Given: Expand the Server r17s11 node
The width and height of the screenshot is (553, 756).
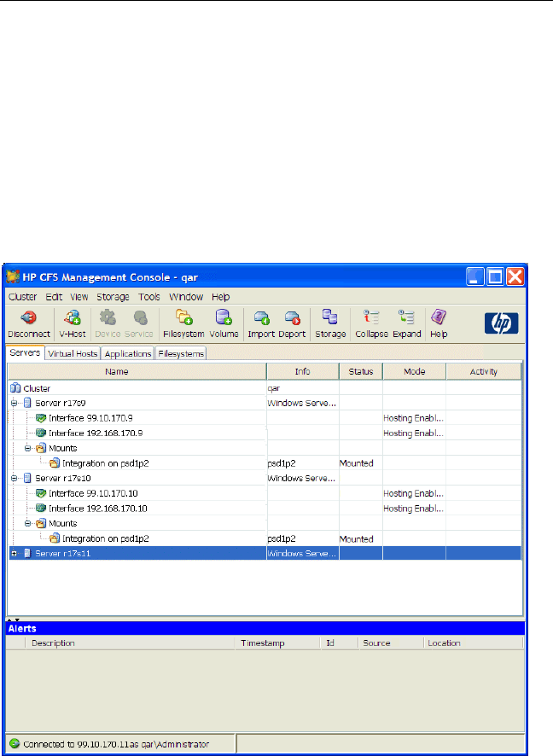Looking at the screenshot, I should click(x=14, y=554).
